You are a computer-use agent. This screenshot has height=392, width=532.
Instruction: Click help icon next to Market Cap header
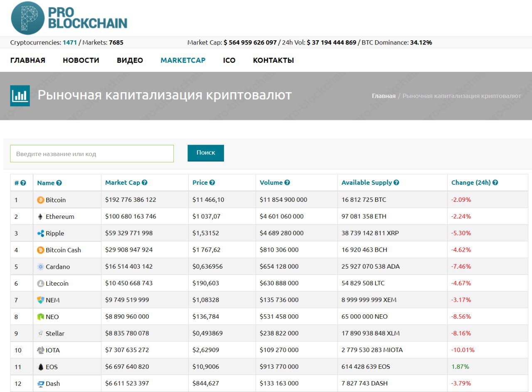tap(145, 183)
